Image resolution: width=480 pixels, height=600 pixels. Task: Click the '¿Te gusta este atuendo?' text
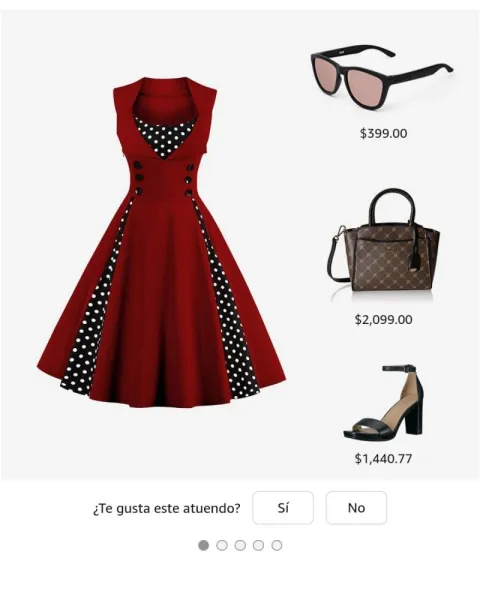pyautogui.click(x=167, y=509)
